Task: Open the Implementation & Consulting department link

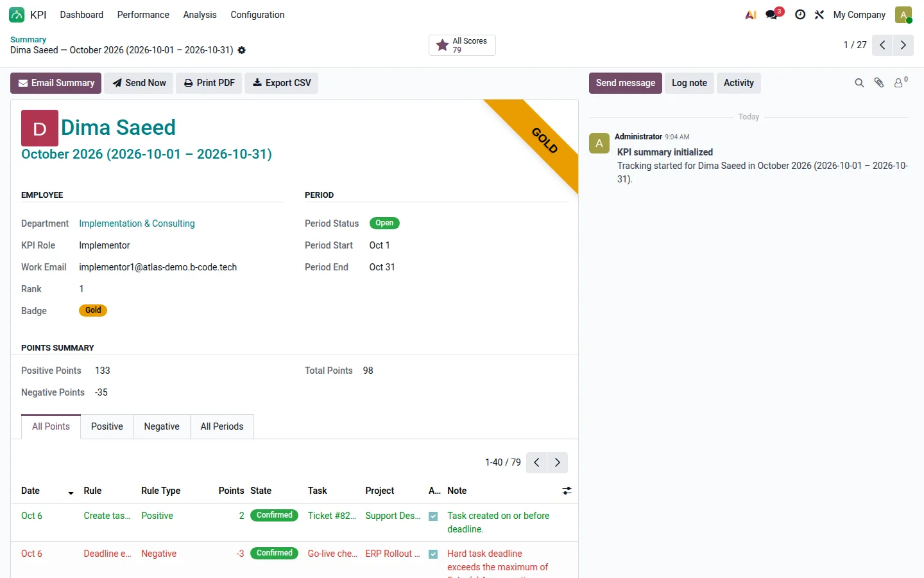Action: click(x=137, y=223)
